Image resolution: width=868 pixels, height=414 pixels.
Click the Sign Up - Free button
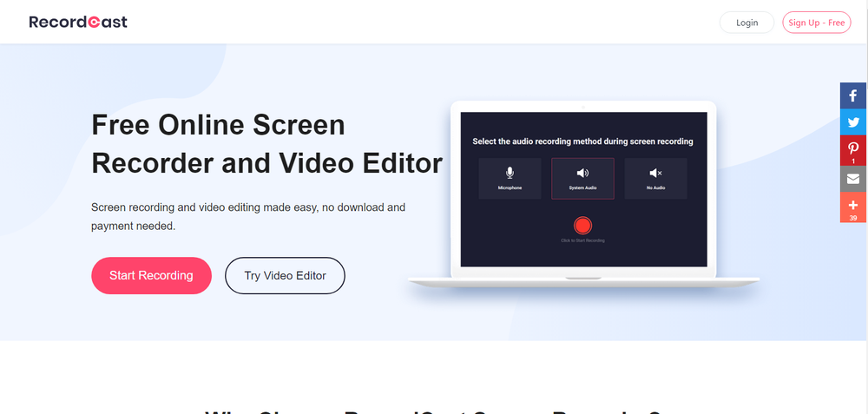click(817, 23)
